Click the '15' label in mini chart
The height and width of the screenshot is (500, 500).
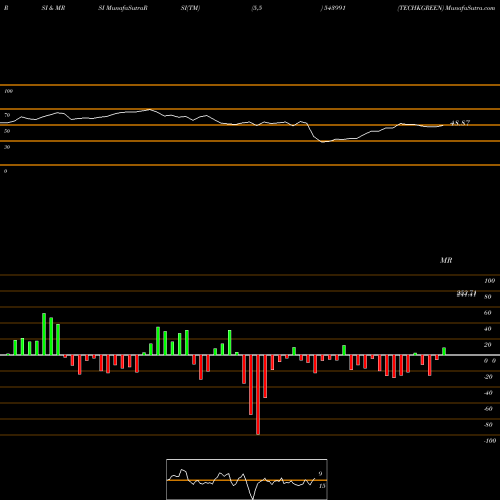click(x=322, y=486)
